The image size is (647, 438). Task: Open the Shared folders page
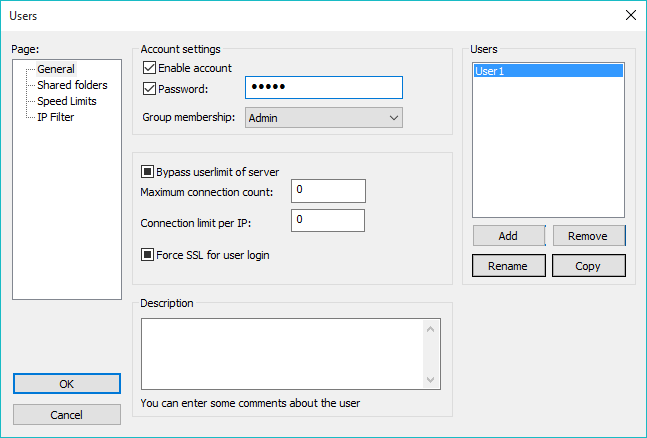pos(72,85)
